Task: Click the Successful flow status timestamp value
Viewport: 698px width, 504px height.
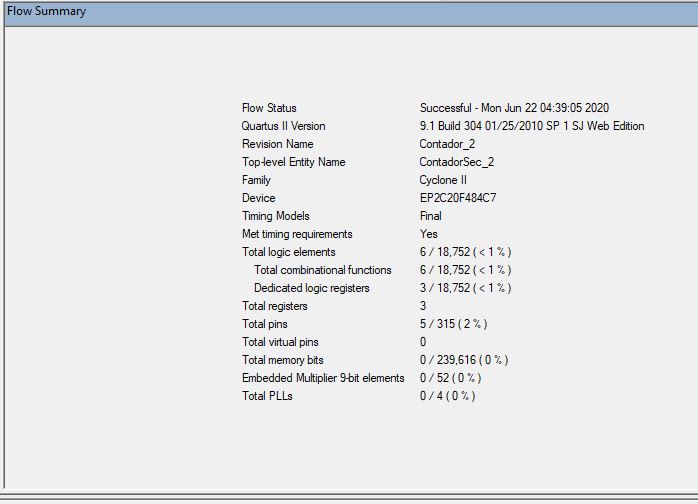Action: click(514, 108)
